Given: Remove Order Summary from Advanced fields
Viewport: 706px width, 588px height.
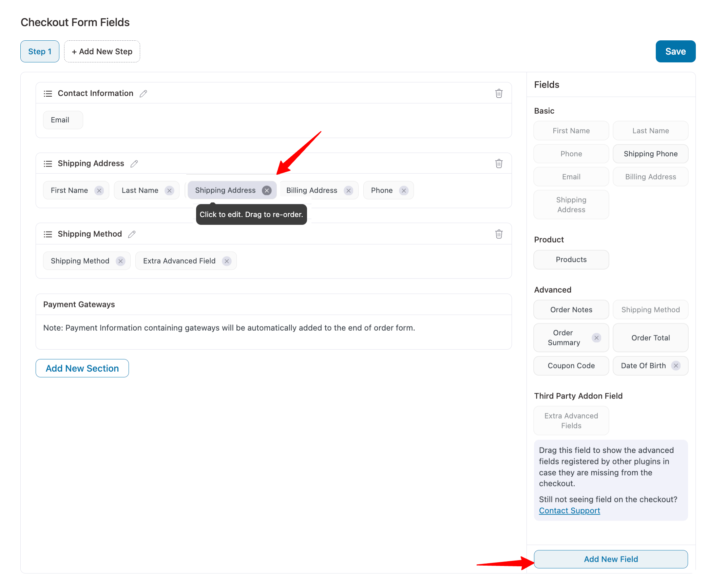Looking at the screenshot, I should point(596,338).
